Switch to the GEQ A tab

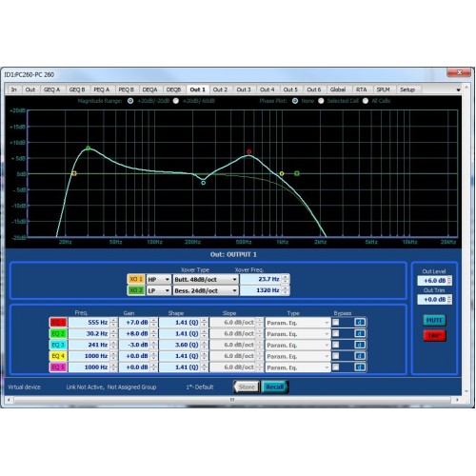[x=51, y=89]
